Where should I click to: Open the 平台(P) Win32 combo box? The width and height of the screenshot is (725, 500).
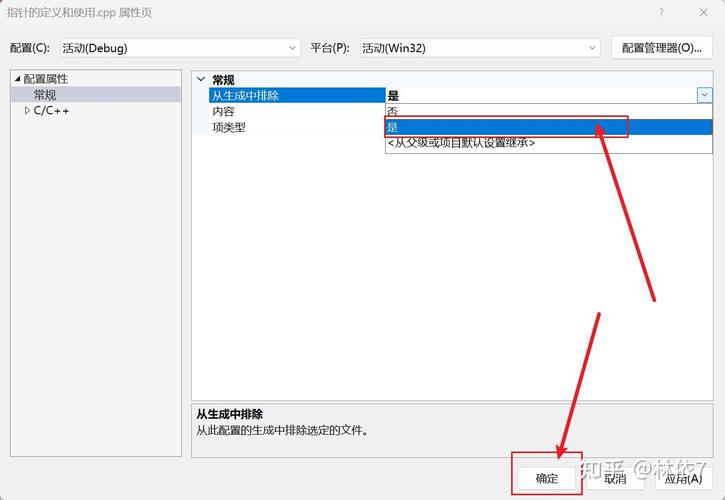[480, 48]
